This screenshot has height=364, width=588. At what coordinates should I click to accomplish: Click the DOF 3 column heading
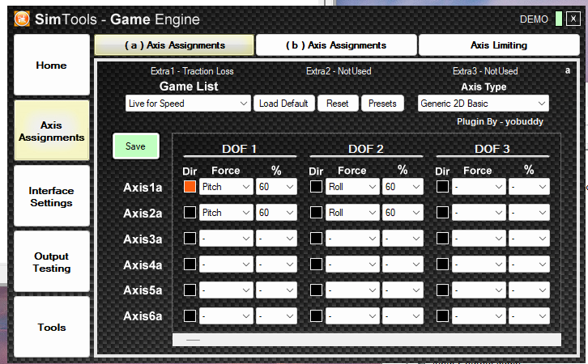tap(492, 149)
